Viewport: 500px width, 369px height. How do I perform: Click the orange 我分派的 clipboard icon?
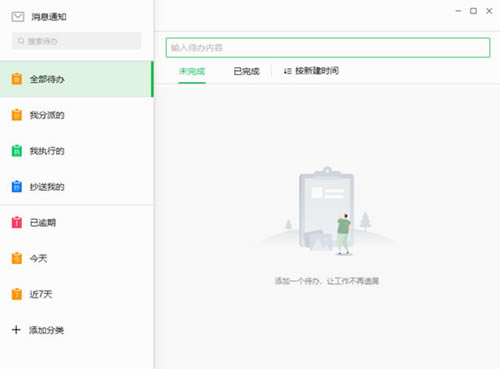[17, 115]
